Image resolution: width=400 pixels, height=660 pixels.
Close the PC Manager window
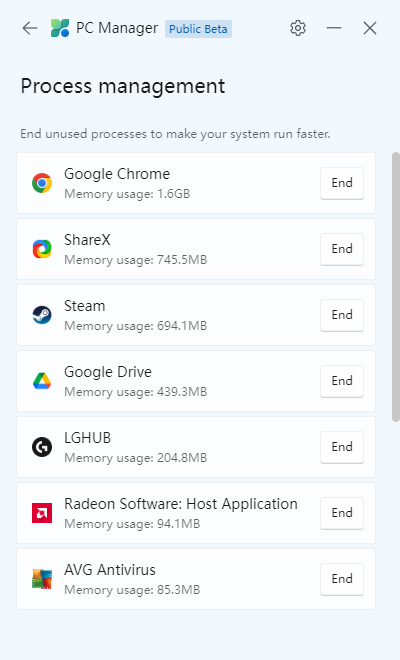tap(370, 28)
